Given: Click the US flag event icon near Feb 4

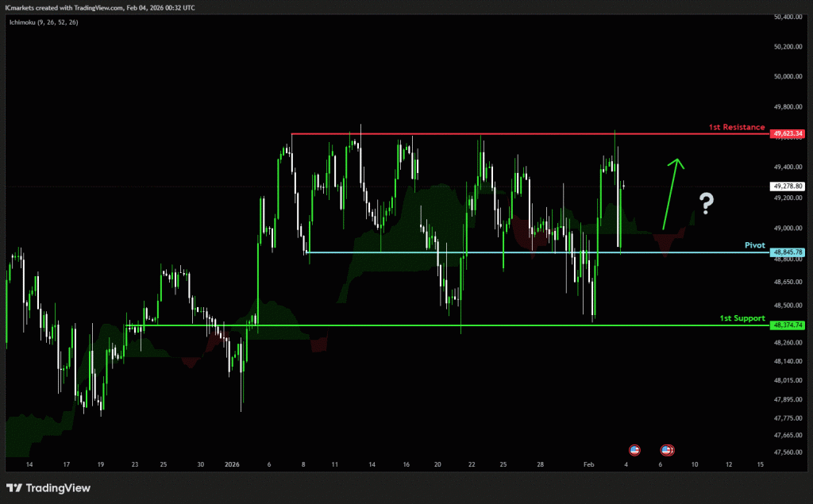Looking at the screenshot, I should [x=634, y=450].
